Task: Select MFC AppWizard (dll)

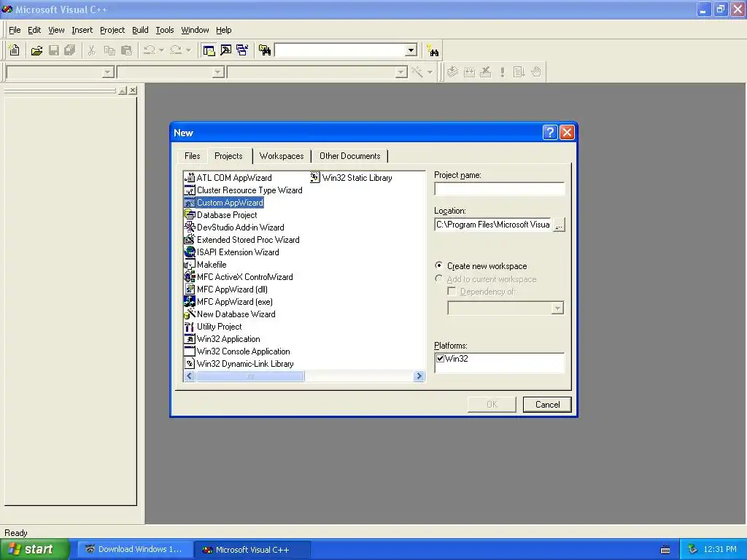Action: (x=226, y=289)
